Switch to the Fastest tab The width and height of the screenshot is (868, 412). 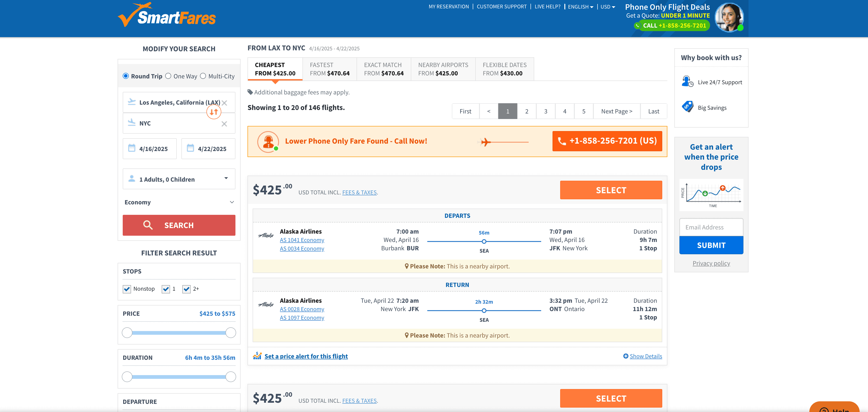329,69
